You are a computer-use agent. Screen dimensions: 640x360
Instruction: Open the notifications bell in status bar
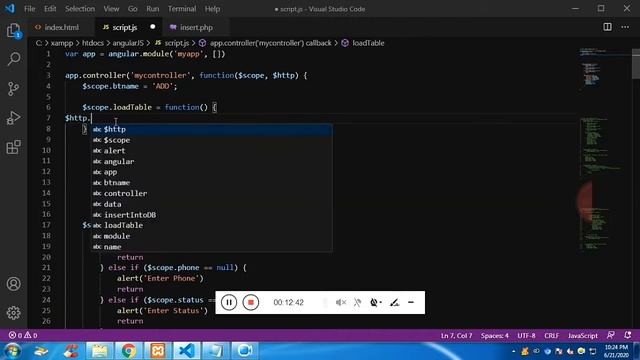628,335
